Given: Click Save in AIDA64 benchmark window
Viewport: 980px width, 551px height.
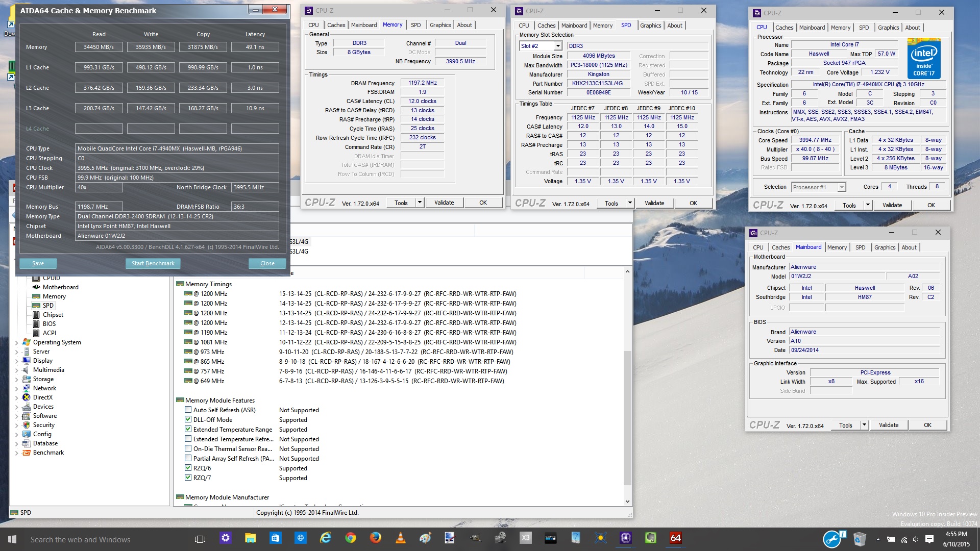Looking at the screenshot, I should pos(38,263).
